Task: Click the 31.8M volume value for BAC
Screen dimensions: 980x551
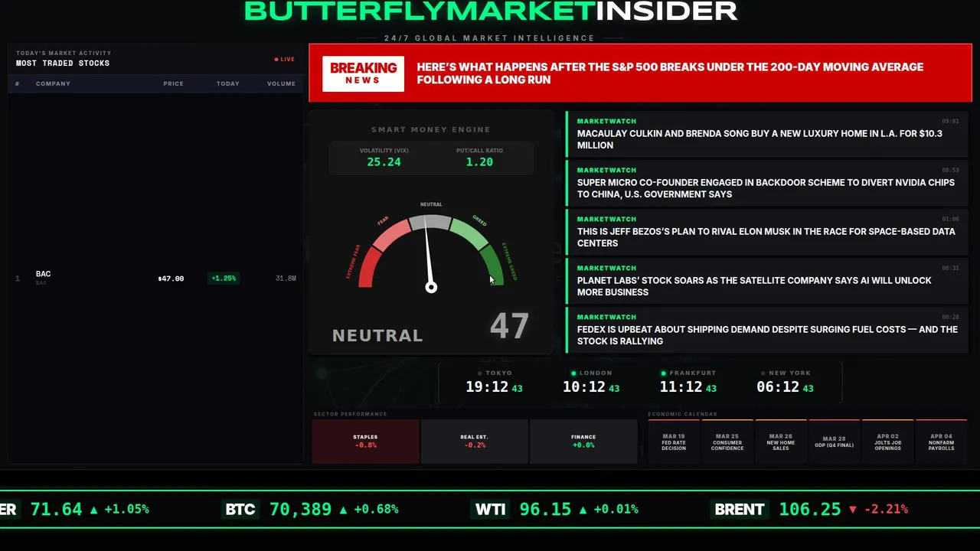Action: tap(286, 279)
